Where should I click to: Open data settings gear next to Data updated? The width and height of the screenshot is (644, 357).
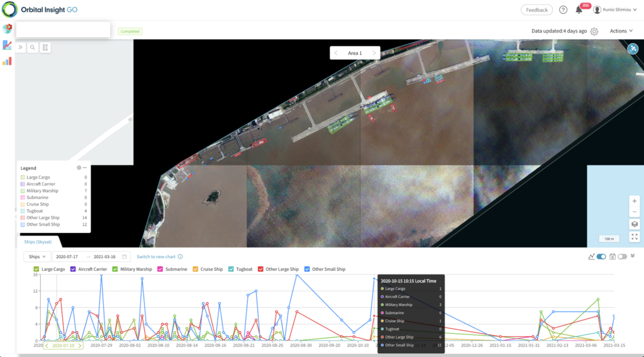[x=594, y=31]
